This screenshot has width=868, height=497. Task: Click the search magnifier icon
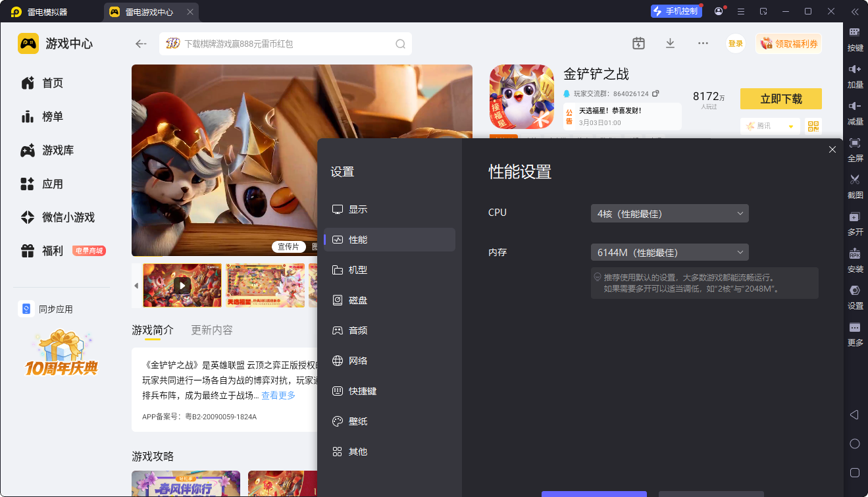point(400,44)
